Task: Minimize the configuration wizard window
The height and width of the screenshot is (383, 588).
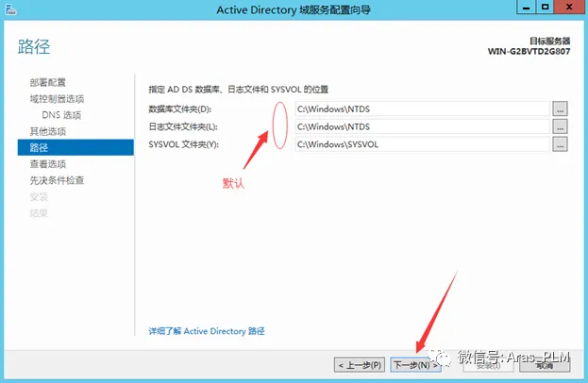Action: [x=526, y=8]
